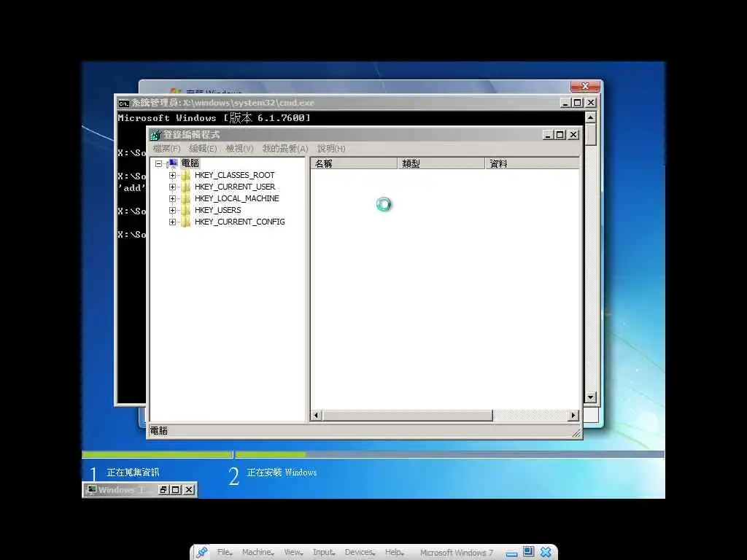Open the 我的最愛(A) menu
The width and height of the screenshot is (747, 560).
click(285, 149)
